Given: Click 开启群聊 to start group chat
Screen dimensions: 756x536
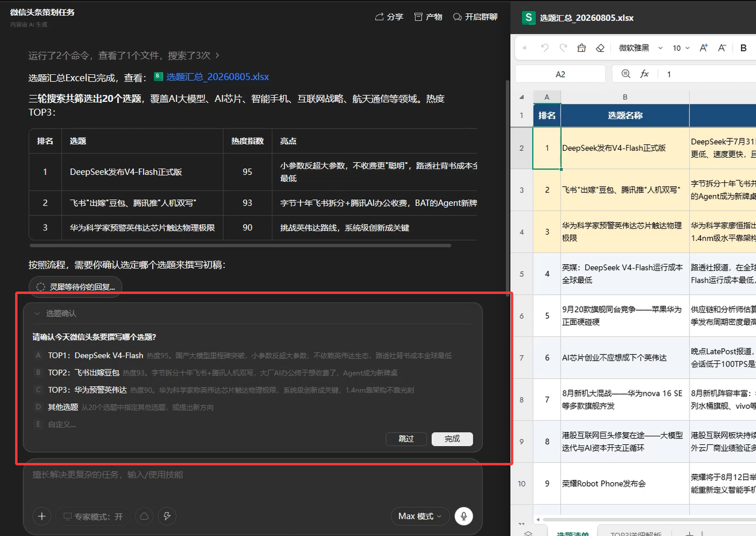Looking at the screenshot, I should [475, 17].
